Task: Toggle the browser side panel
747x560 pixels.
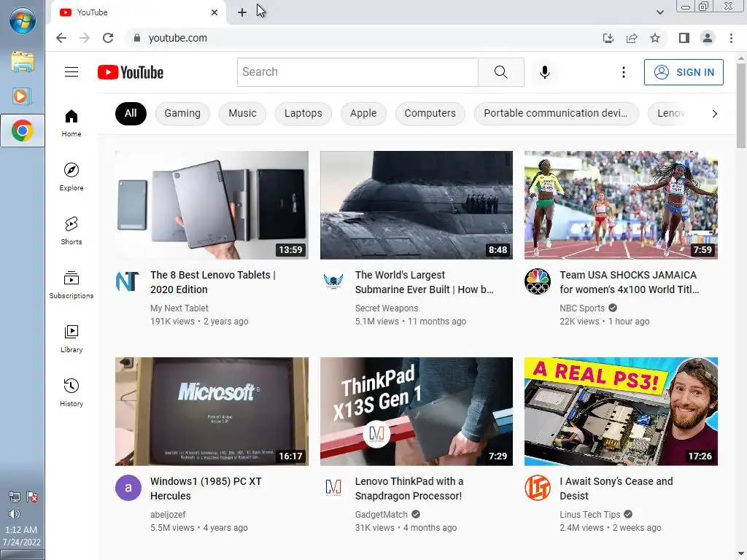Action: (684, 38)
